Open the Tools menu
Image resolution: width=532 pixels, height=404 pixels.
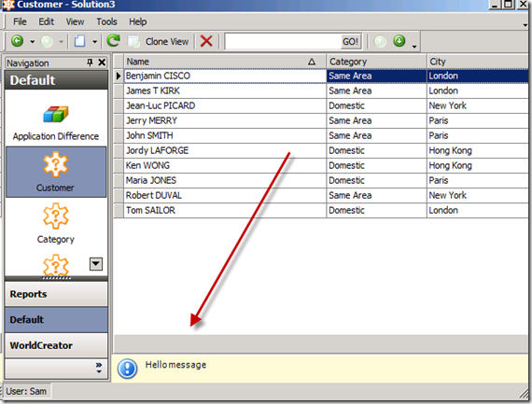[106, 21]
